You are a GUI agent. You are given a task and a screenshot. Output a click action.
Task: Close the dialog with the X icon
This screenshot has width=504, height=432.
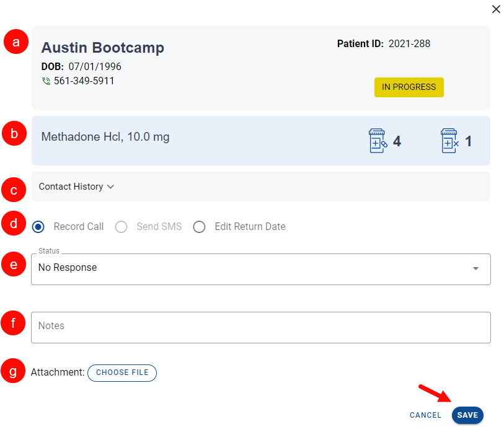coord(495,9)
